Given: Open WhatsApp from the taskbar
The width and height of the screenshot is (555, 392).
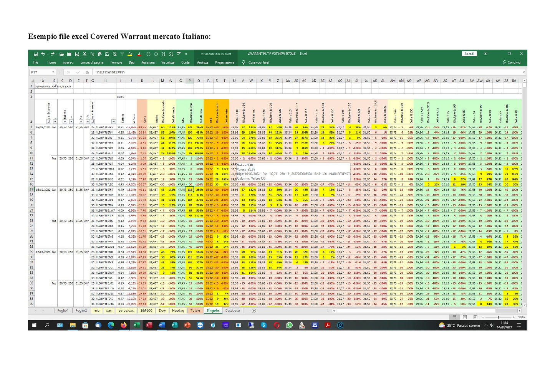Looking at the screenshot, I should [289, 325].
